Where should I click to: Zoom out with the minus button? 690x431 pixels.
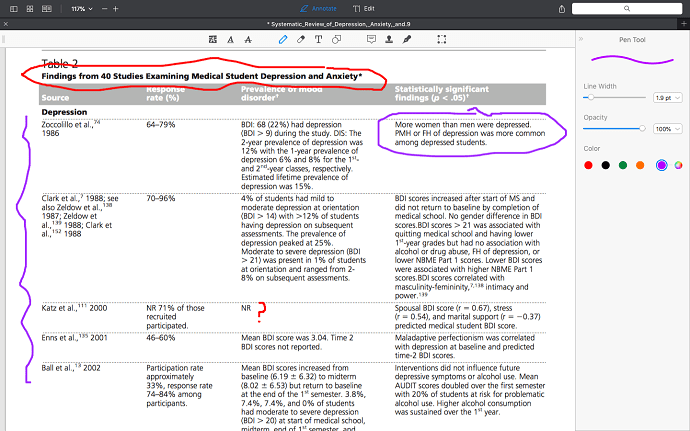coord(104,9)
